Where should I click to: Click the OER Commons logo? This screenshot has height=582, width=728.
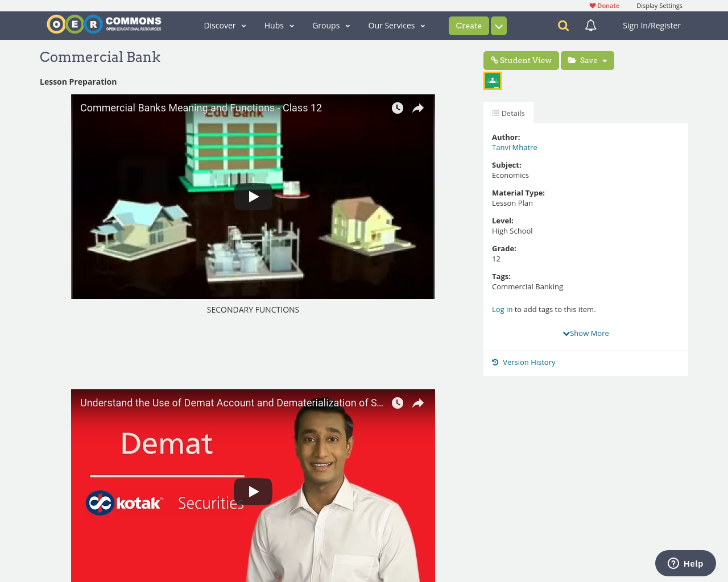(104, 24)
